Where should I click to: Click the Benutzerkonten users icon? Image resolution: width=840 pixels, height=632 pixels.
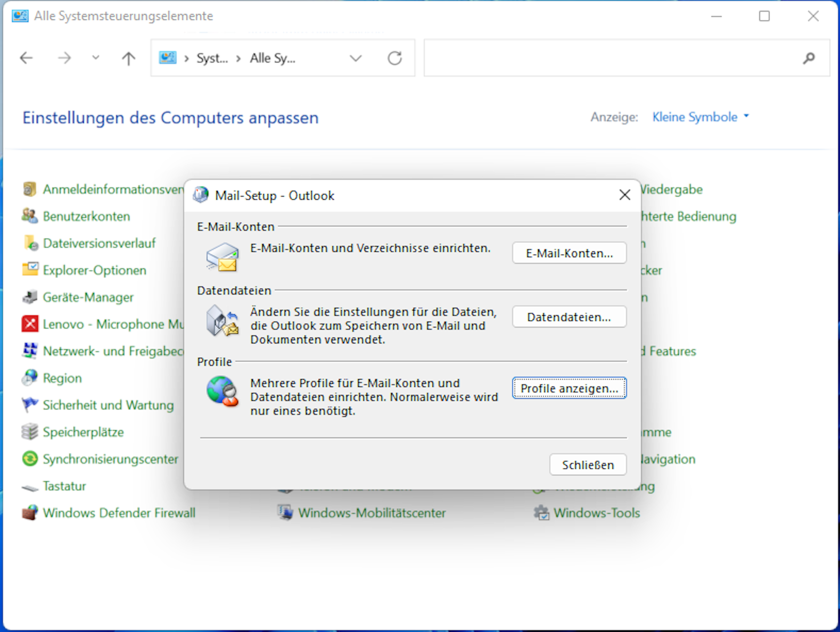coord(30,216)
